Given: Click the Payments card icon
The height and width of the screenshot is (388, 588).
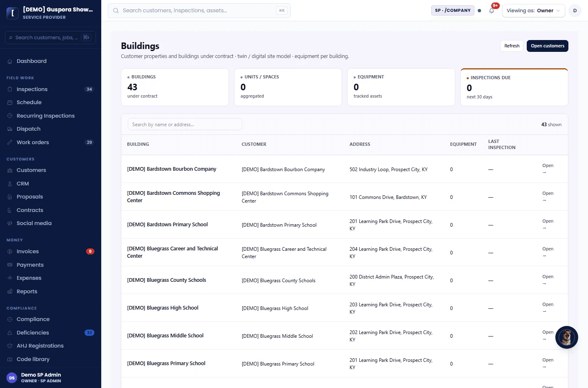Looking at the screenshot, I should pyautogui.click(x=10, y=265).
